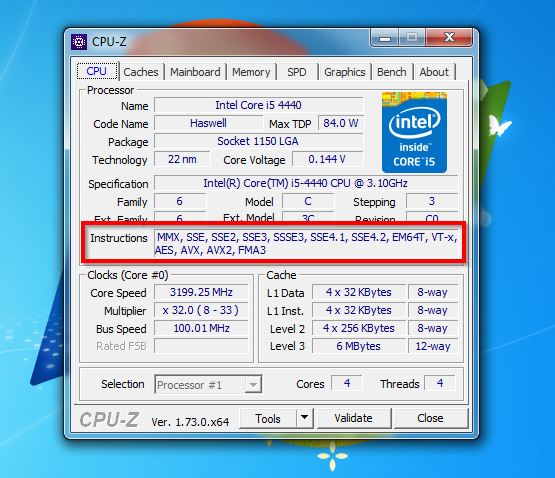This screenshot has height=478, width=555.
Task: Open the Mainboard tab
Action: point(195,72)
